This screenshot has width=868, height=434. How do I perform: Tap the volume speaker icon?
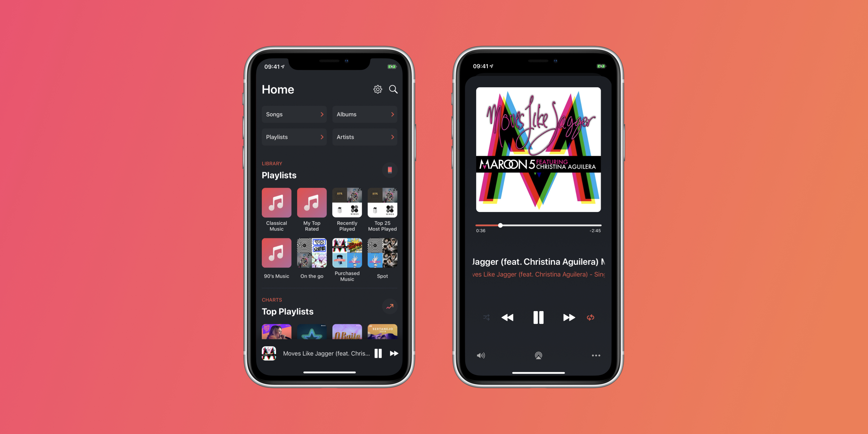(481, 355)
